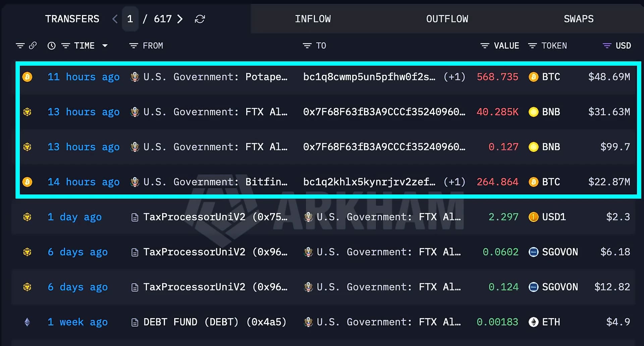
Task: Click the 0.00183 value cell
Action: click(497, 322)
